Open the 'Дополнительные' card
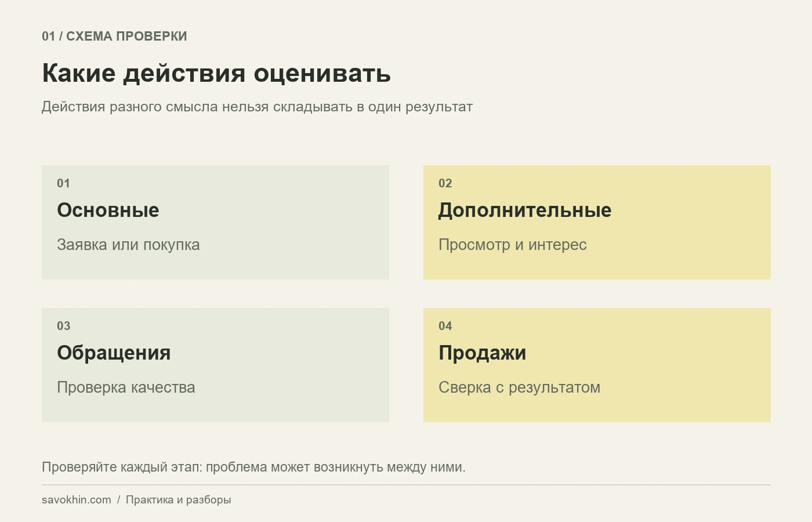Image resolution: width=812 pixels, height=522 pixels. 597,222
